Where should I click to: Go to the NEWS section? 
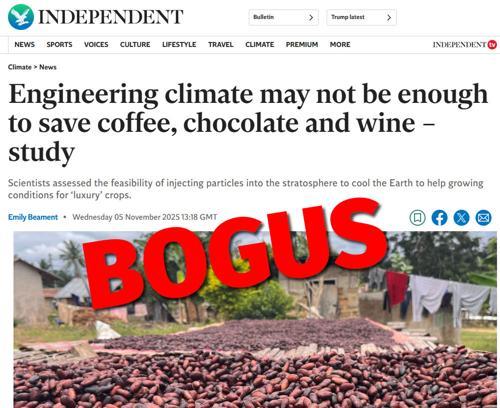24,45
